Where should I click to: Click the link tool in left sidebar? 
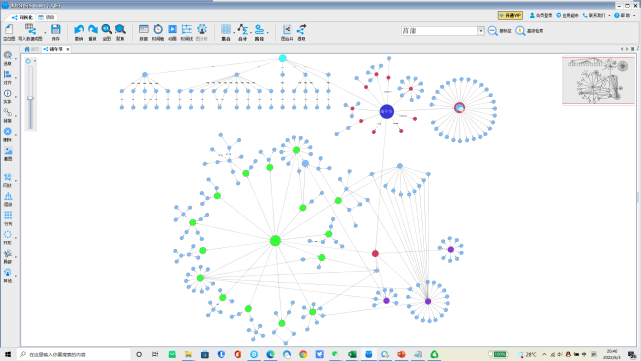[7, 112]
